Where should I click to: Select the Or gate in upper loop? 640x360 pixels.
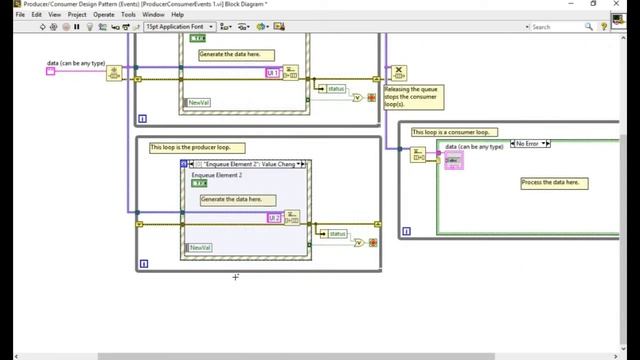(358, 98)
